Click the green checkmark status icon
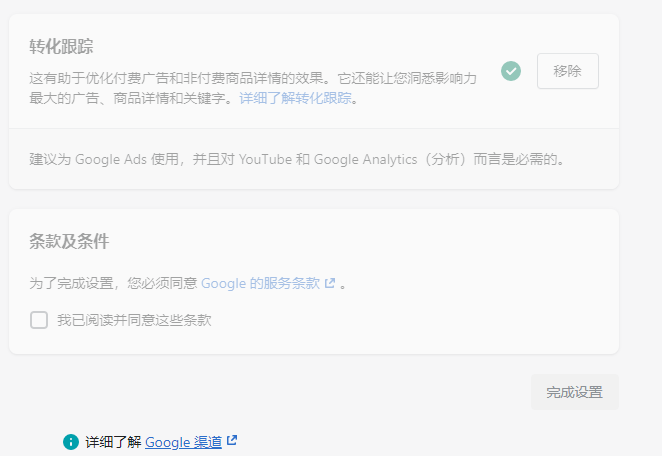Viewport: 662px width, 456px height. pos(511,71)
